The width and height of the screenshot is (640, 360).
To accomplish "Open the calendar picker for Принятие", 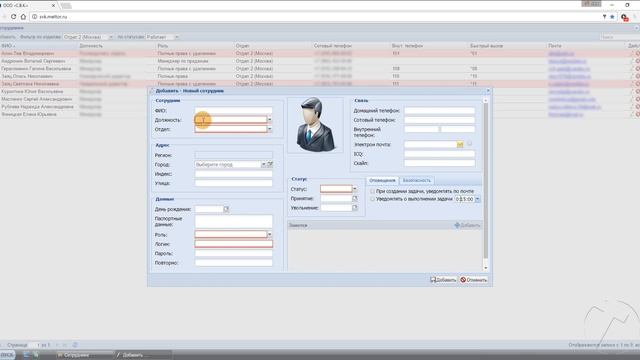I will click(355, 198).
